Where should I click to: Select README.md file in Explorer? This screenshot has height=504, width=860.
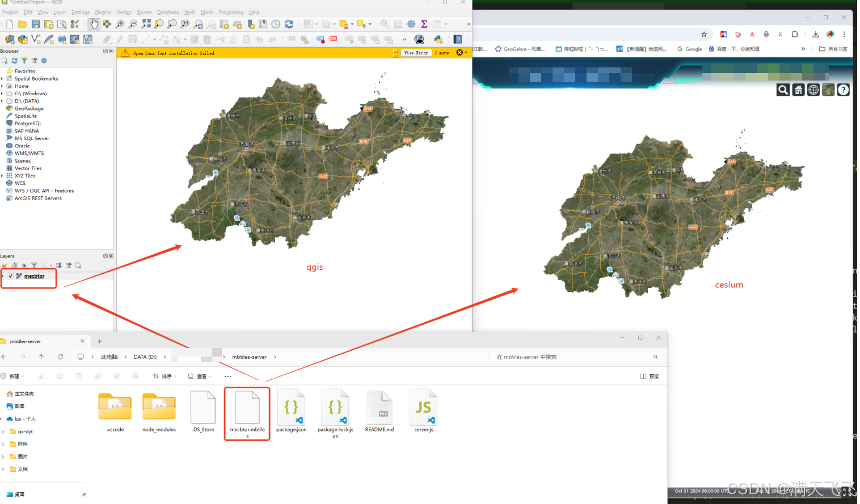tap(380, 411)
